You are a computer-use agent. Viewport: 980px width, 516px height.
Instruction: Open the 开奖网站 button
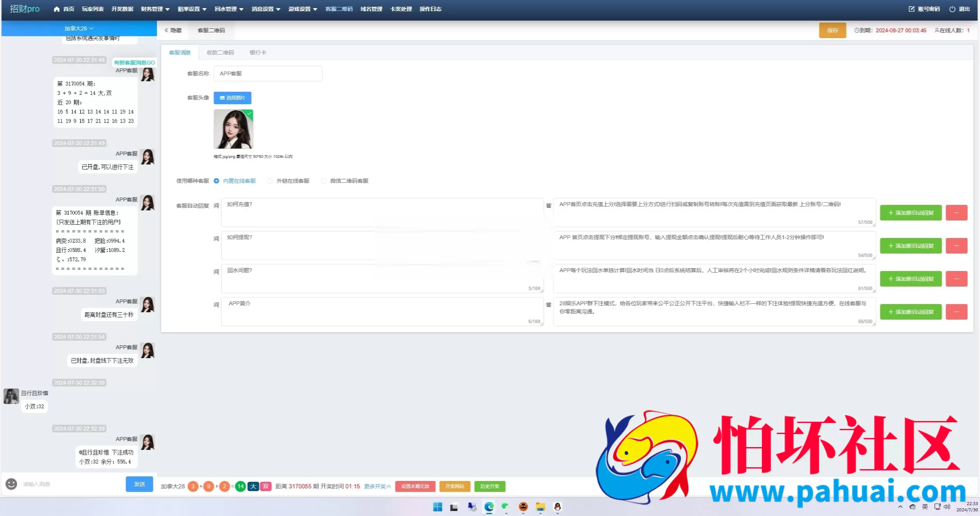coord(455,486)
